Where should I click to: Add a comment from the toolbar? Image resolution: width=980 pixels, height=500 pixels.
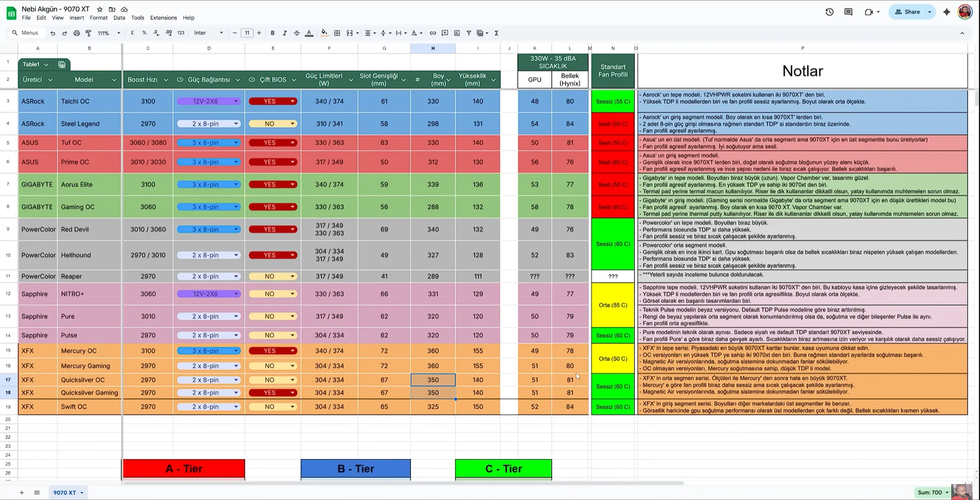click(x=445, y=33)
